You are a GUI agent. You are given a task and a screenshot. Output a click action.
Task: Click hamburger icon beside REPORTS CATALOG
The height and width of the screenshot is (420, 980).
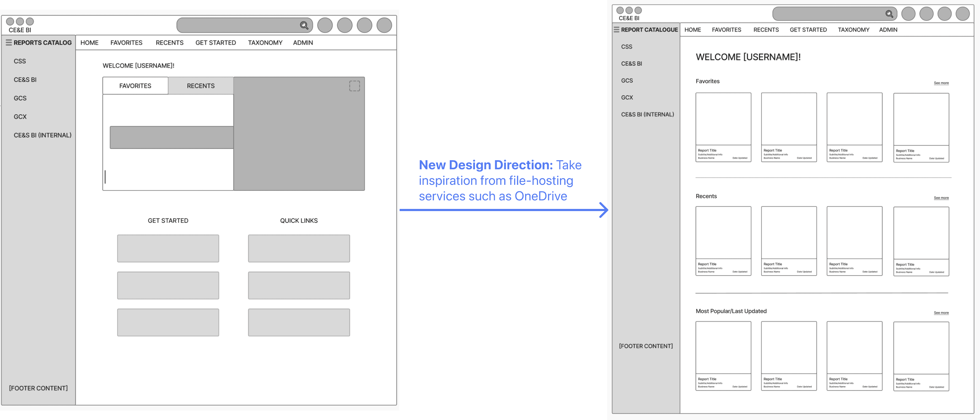(9, 43)
